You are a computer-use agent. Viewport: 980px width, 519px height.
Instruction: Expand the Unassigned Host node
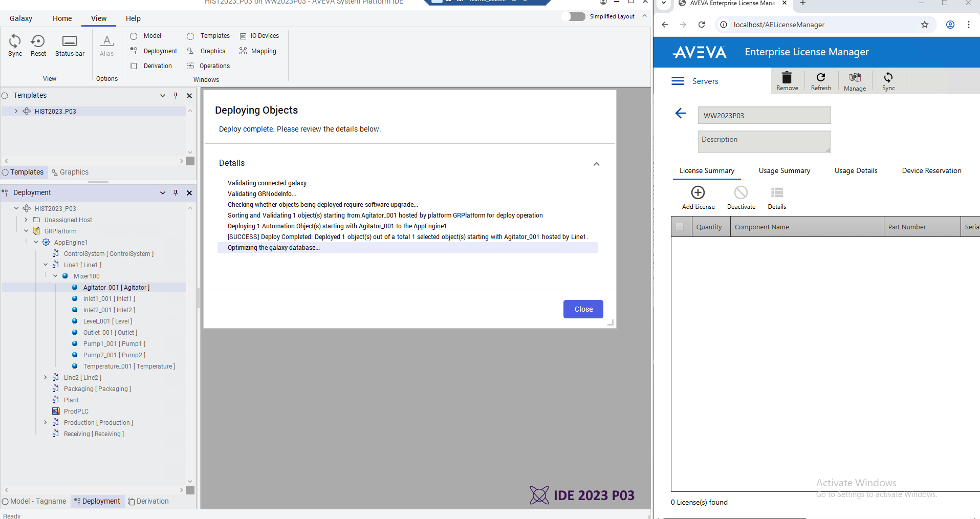26,220
